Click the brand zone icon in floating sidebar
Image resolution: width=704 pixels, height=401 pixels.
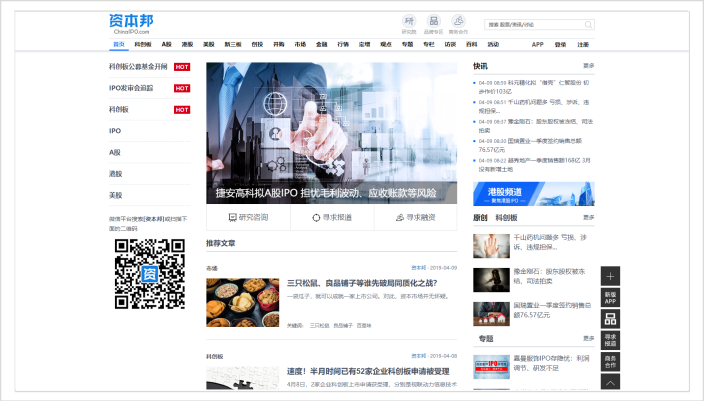610,319
